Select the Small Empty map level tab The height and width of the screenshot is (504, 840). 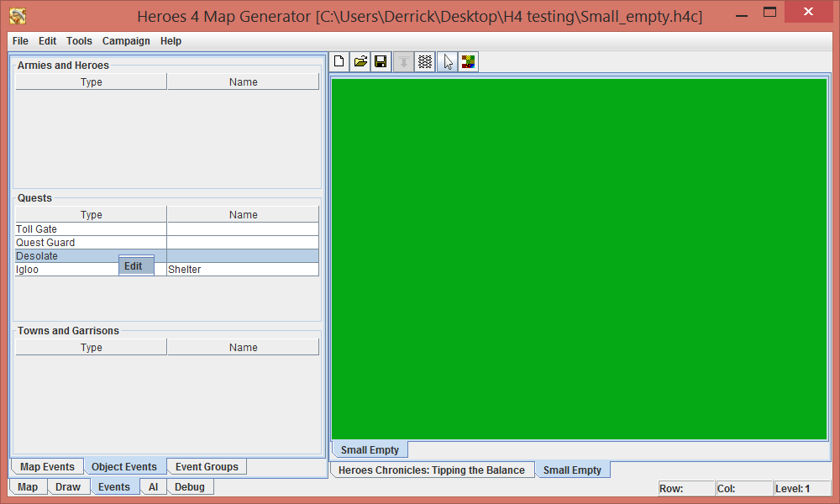click(370, 450)
